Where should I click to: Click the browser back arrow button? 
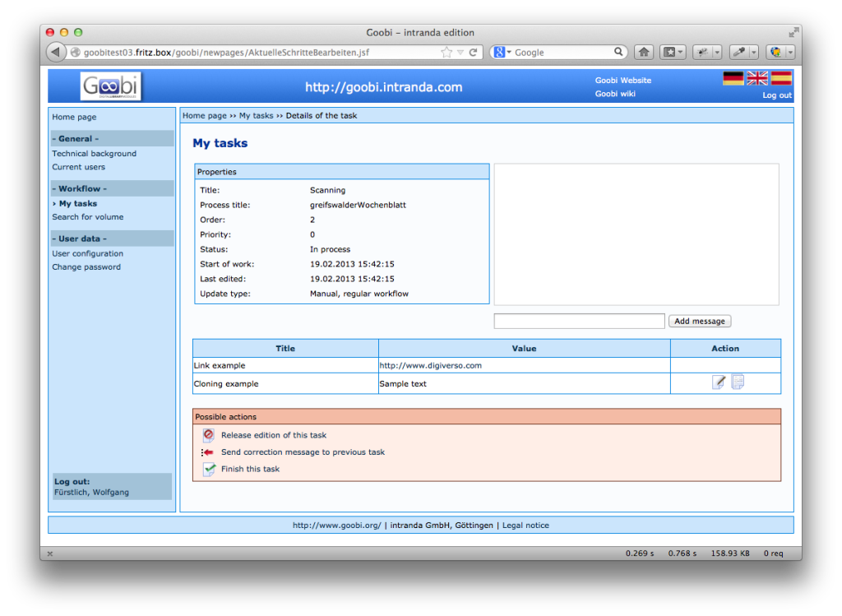pyautogui.click(x=55, y=52)
